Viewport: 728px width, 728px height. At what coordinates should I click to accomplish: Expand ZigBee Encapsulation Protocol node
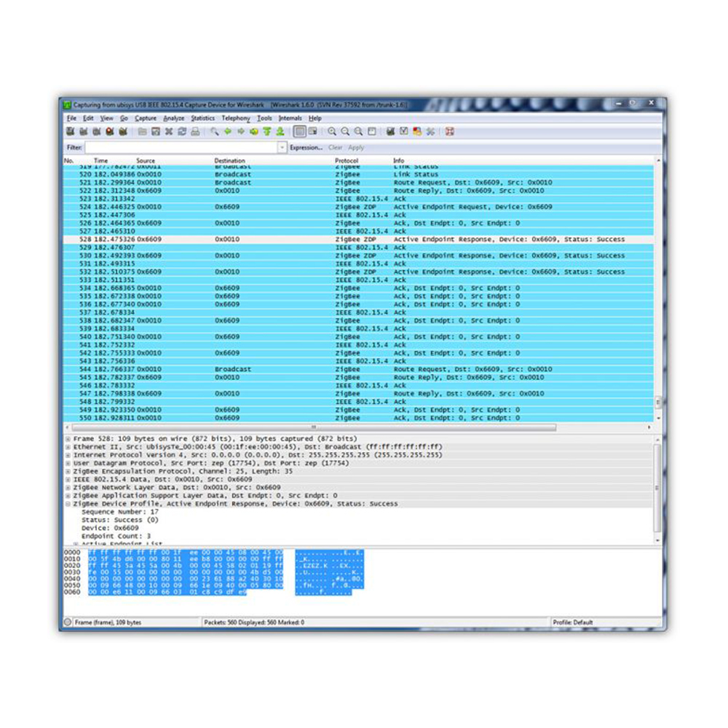point(68,471)
